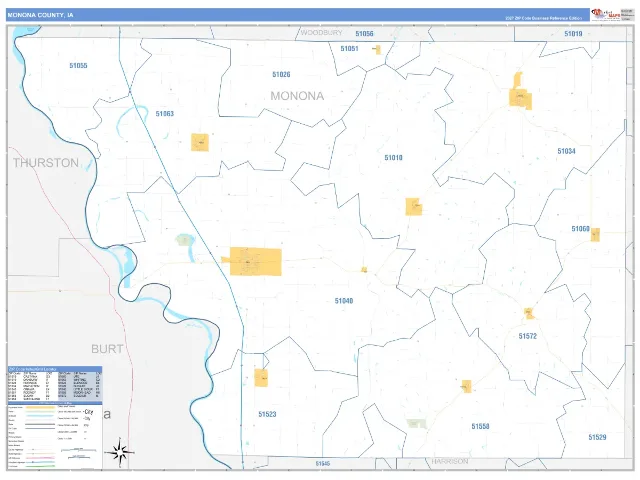Click the orange city area below 51010
Image resolution: width=640 pixels, height=480 pixels.
[413, 207]
